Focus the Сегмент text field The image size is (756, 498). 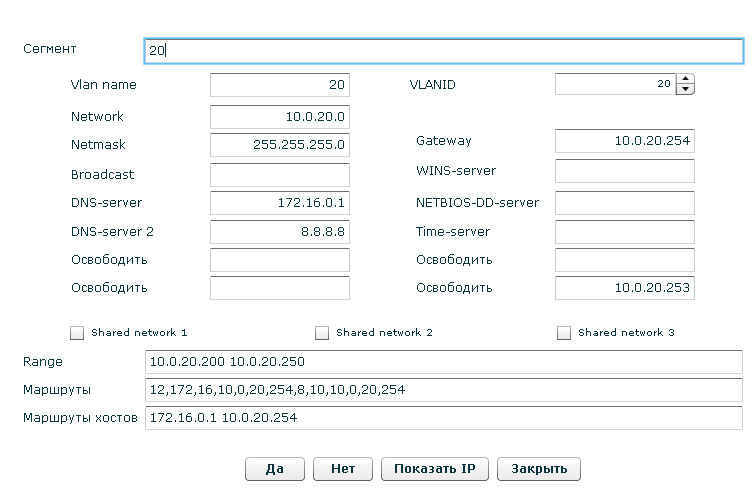click(x=443, y=50)
